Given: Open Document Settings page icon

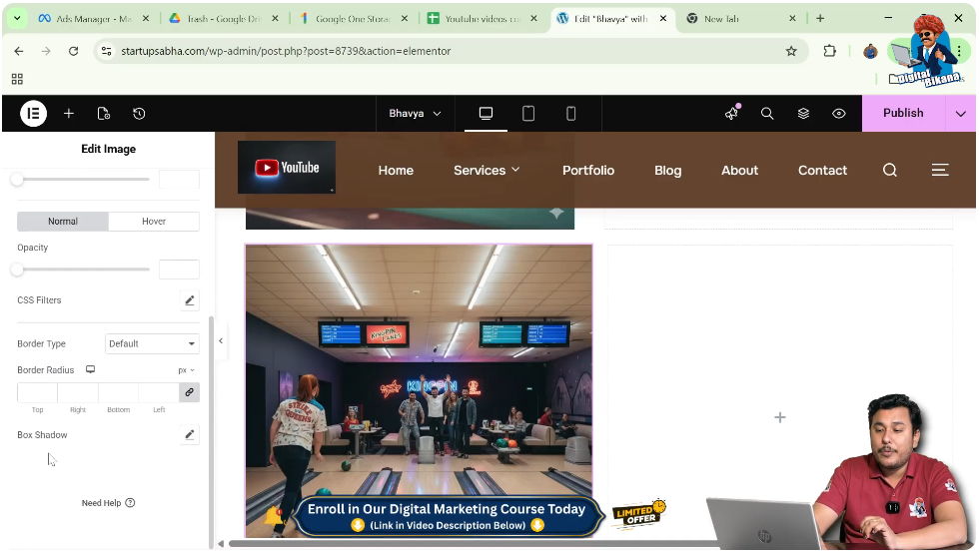Looking at the screenshot, I should point(104,114).
